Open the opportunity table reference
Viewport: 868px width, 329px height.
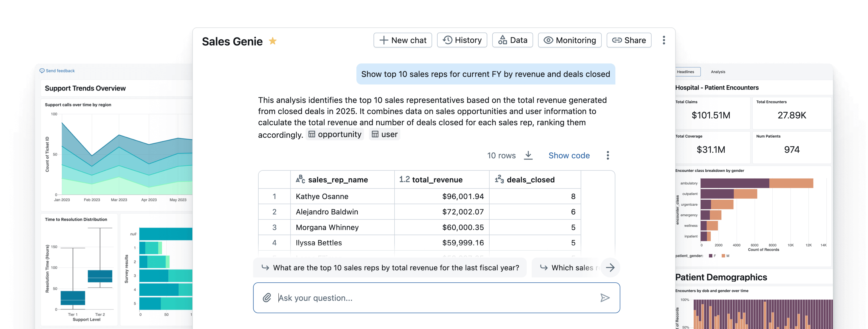(335, 134)
